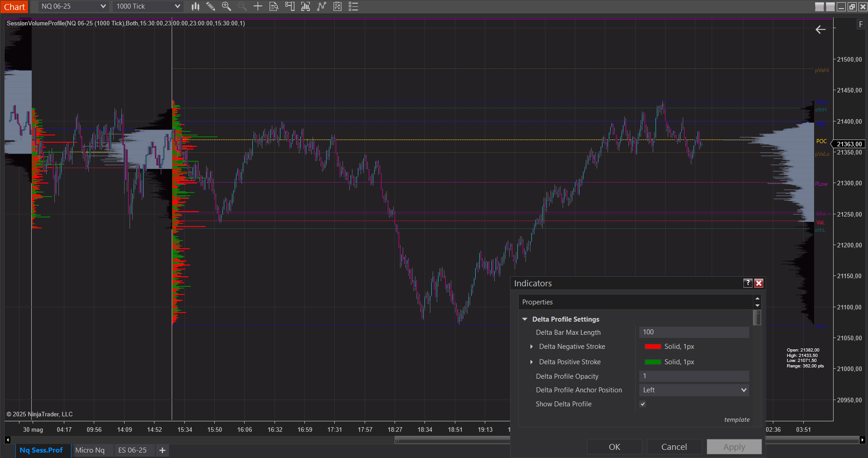This screenshot has height=458, width=868.
Task: Click the chart horizontal scrollbar thumb
Action: point(453,440)
